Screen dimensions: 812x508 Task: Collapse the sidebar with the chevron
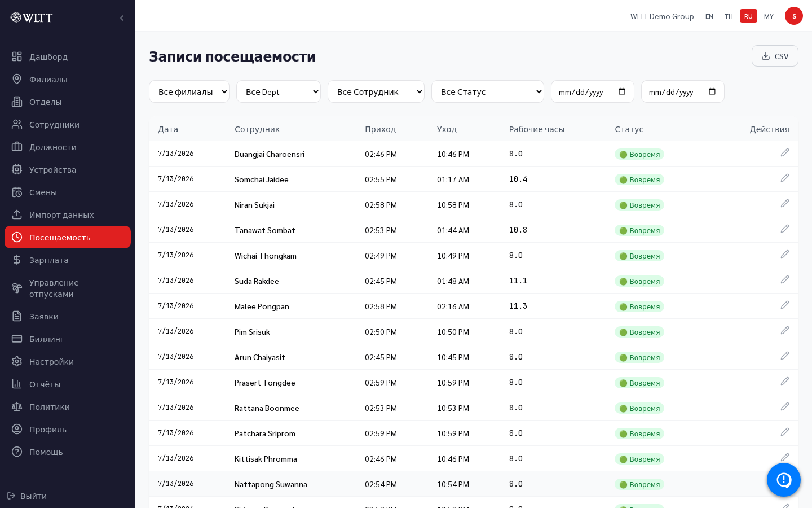(x=122, y=18)
